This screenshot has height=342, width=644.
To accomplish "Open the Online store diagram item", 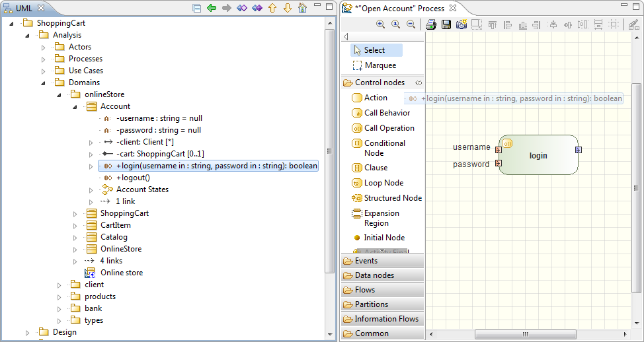I will pyautogui.click(x=114, y=273).
